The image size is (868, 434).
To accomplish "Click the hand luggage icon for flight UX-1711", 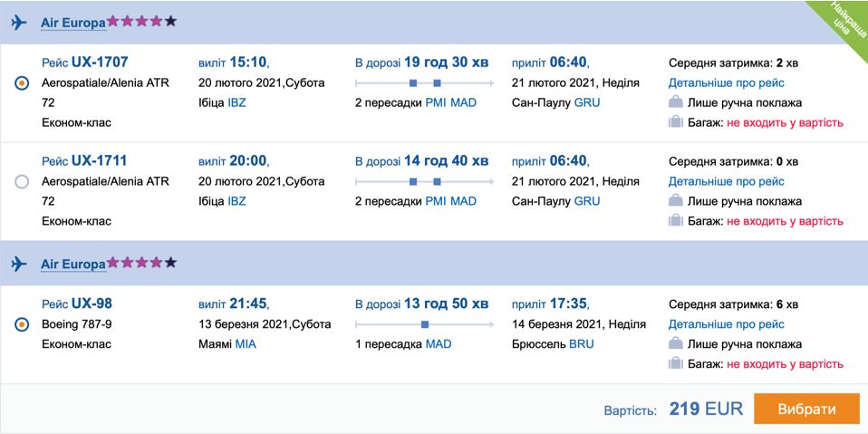I will point(675,201).
